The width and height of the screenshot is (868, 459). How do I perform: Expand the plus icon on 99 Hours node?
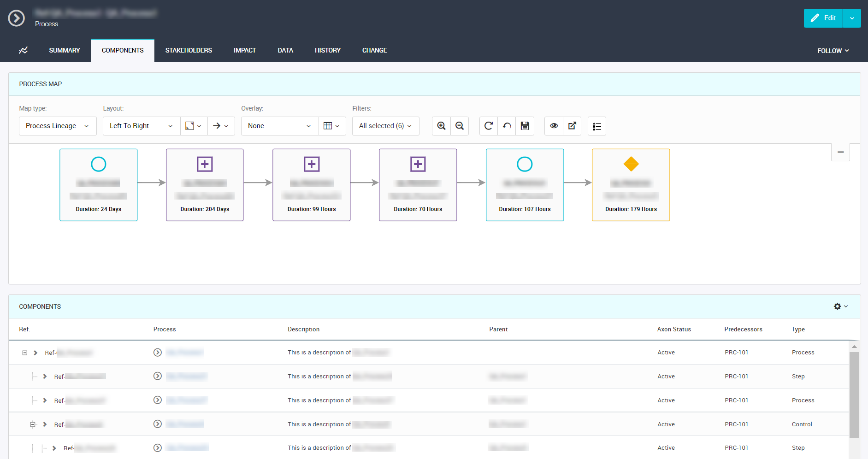(x=312, y=164)
